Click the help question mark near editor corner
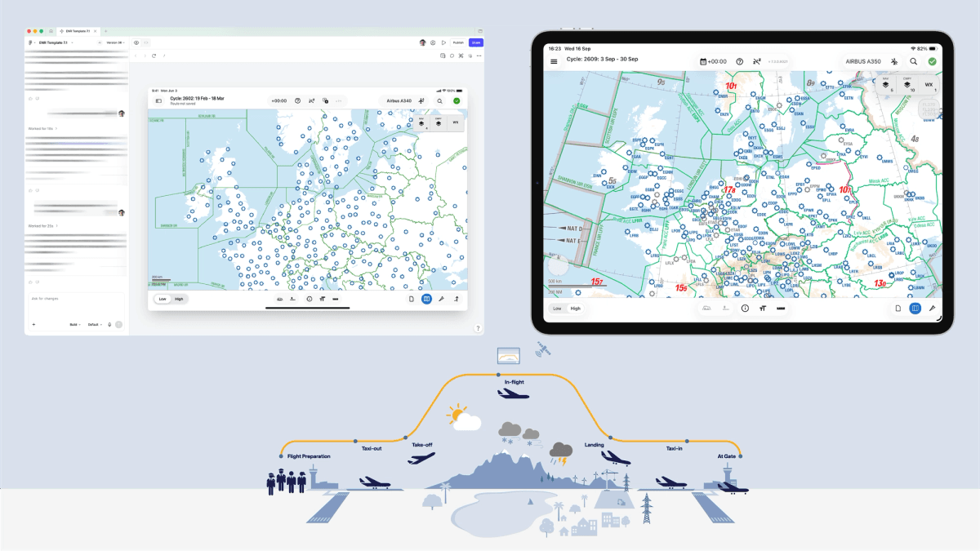 click(x=478, y=328)
